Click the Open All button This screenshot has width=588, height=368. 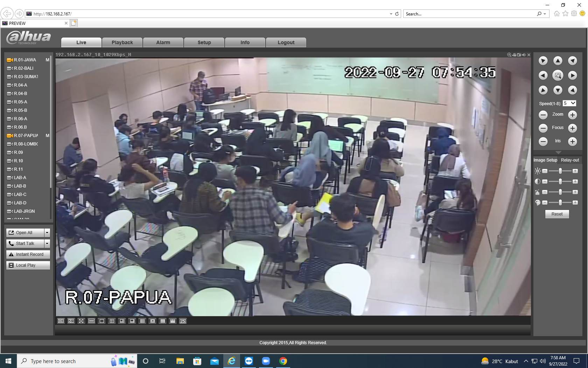[25, 233]
